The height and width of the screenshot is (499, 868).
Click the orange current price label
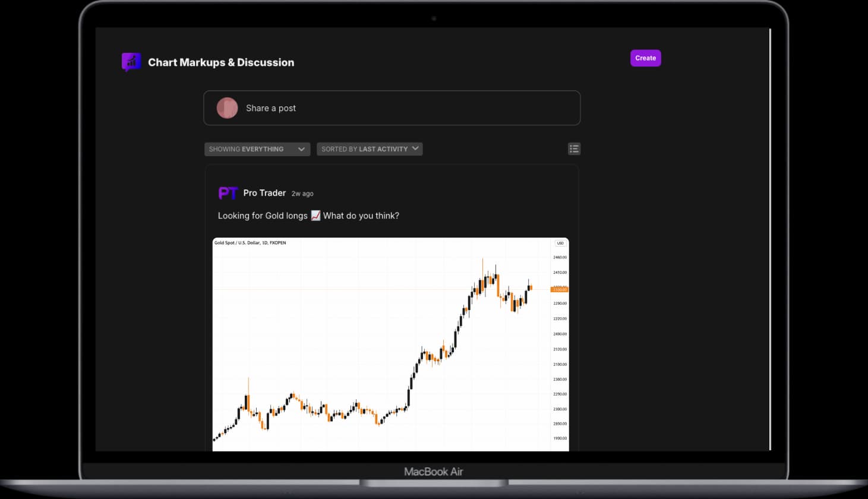(x=559, y=289)
